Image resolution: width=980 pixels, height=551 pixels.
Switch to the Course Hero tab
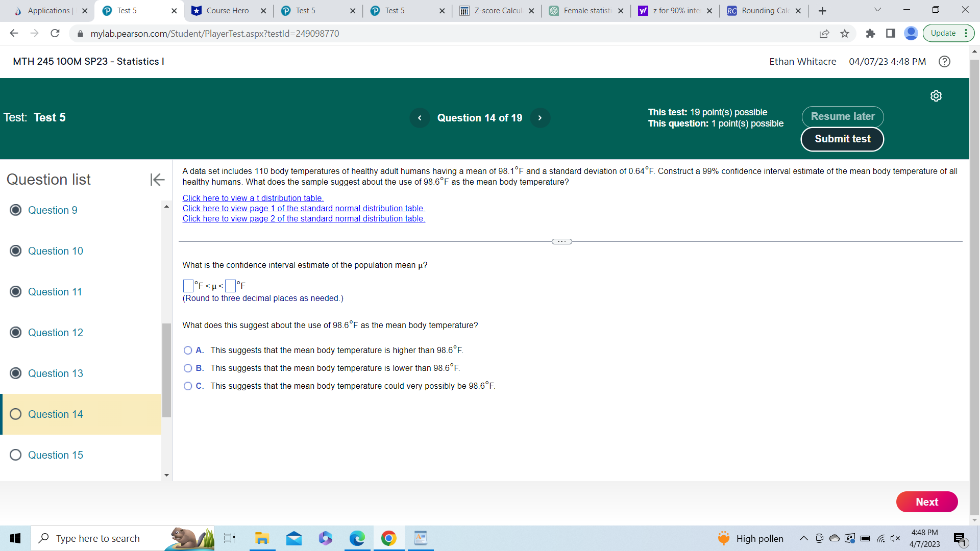[x=227, y=11]
